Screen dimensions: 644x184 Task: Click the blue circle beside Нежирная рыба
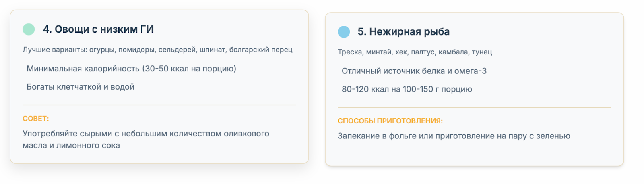tap(344, 31)
